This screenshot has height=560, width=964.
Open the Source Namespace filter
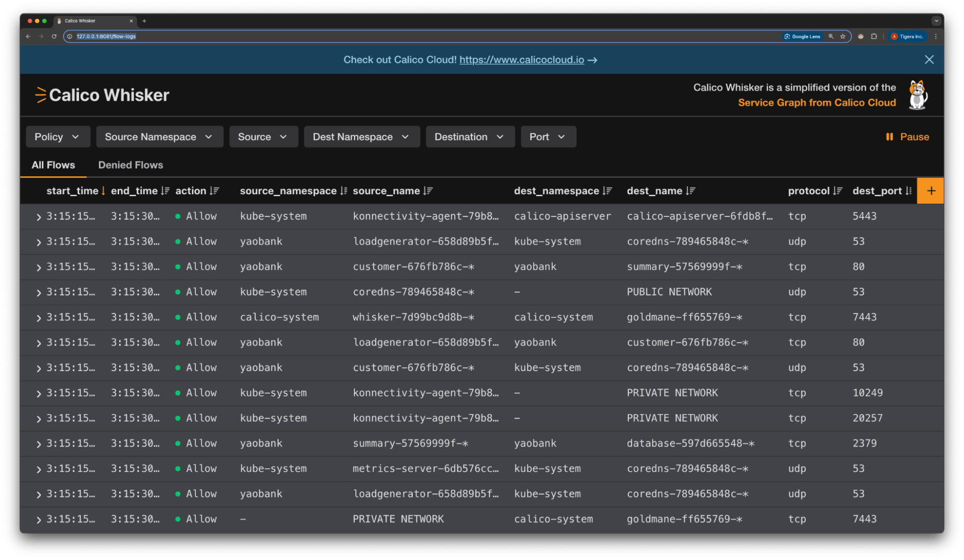click(159, 137)
